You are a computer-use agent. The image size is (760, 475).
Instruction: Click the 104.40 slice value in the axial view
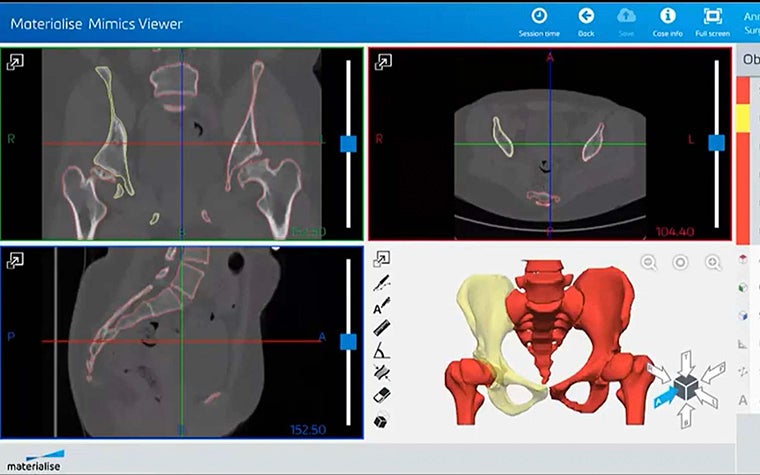tap(675, 232)
